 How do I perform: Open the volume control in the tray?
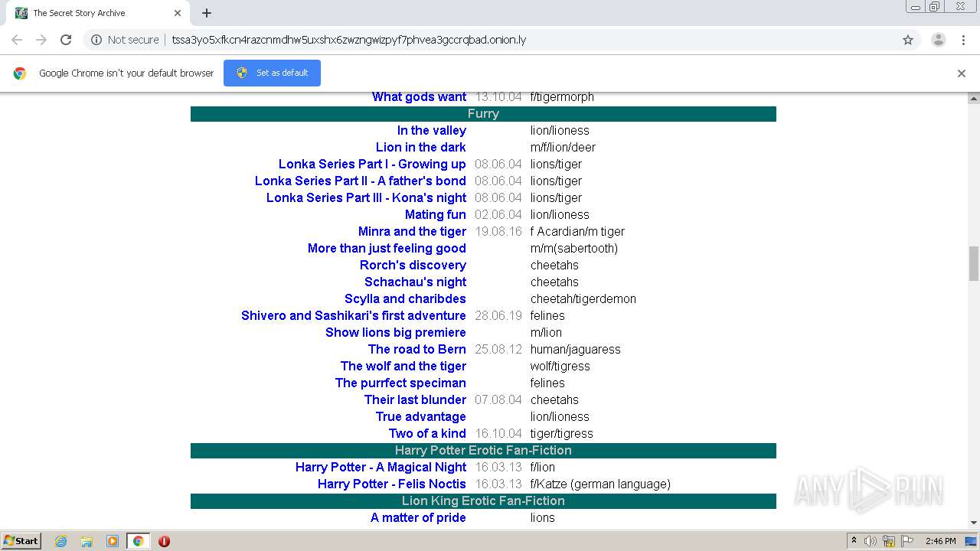click(871, 541)
